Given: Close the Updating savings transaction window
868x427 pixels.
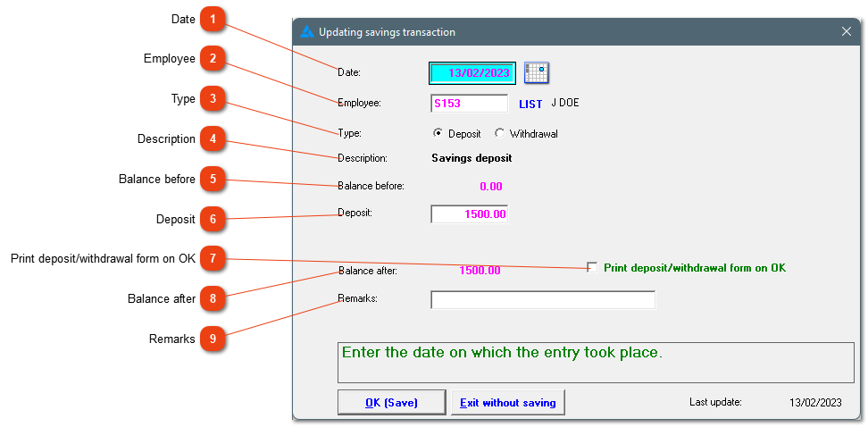Looking at the screenshot, I should coord(846,31).
